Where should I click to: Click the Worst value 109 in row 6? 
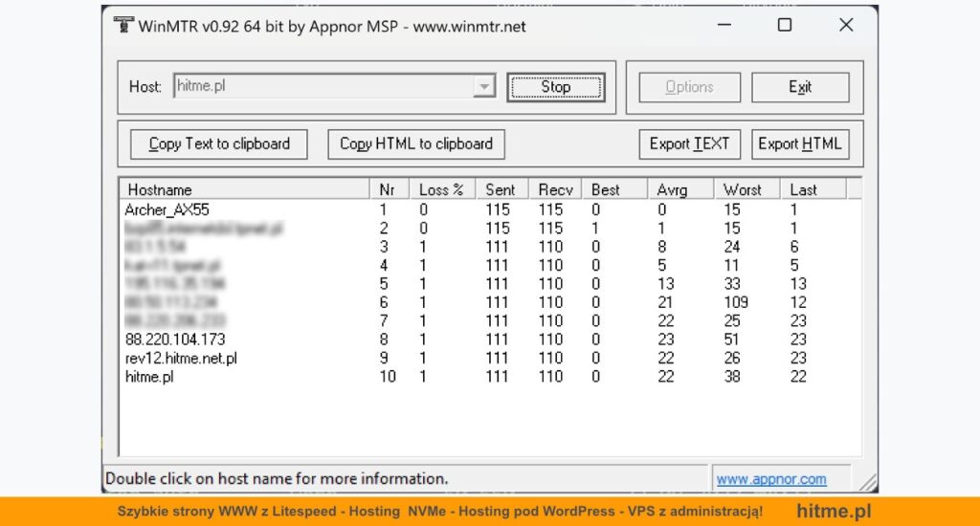[736, 302]
